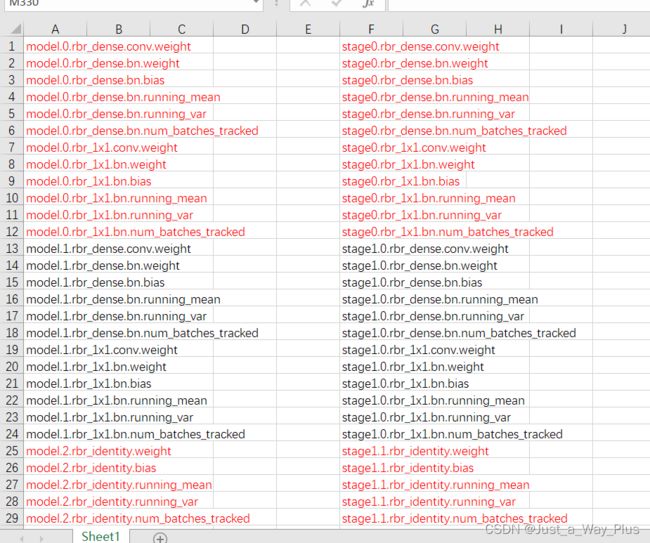Add a new sheet with plus icon
The image size is (650, 543).
click(x=160, y=538)
